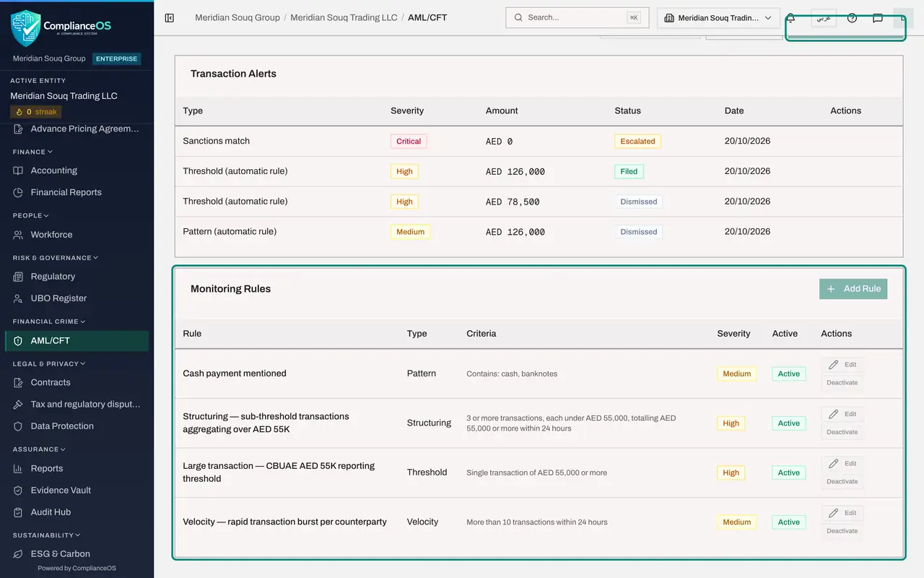Collapse the ASSURANCE sidebar group
924x578 pixels.
point(39,449)
